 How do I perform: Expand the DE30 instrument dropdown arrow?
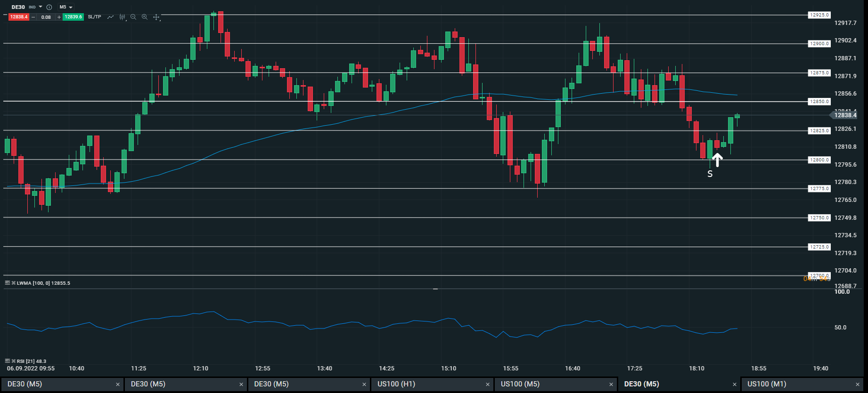pos(41,7)
